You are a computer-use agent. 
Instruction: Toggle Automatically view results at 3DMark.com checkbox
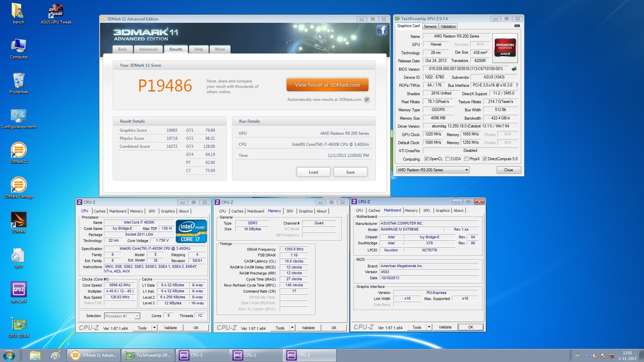click(367, 100)
